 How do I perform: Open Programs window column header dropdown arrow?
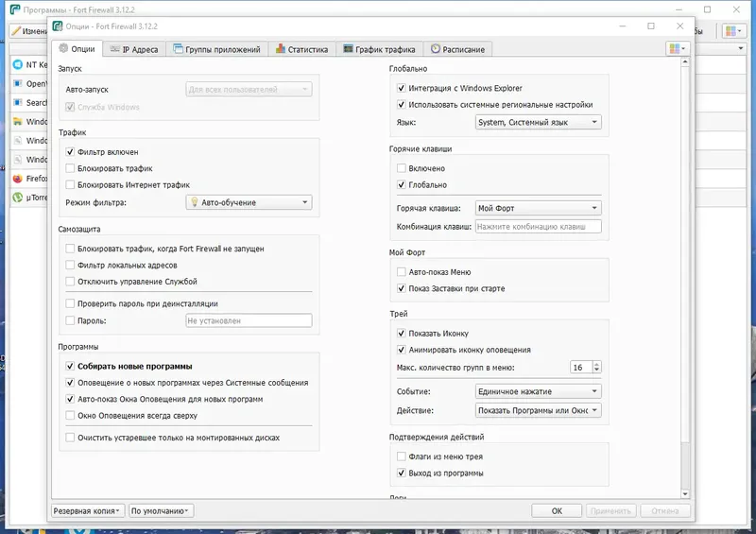click(741, 48)
